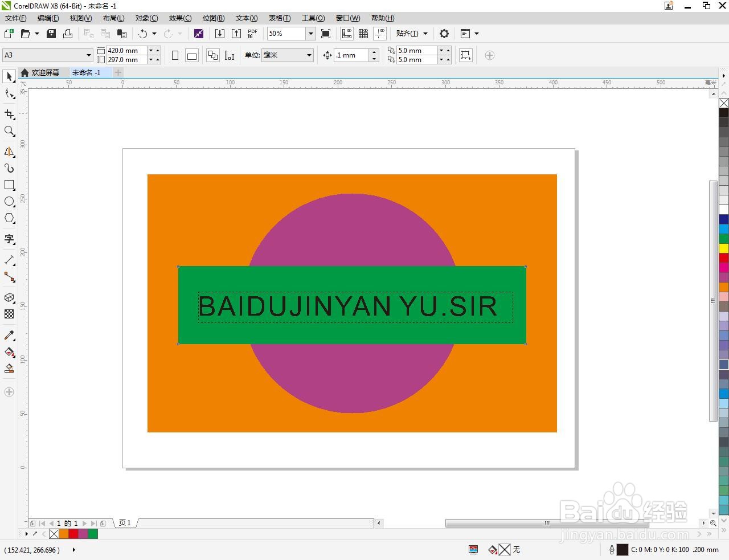729x560 pixels.
Task: Switch to the 欢迎屏幕 tab
Action: tap(40, 72)
